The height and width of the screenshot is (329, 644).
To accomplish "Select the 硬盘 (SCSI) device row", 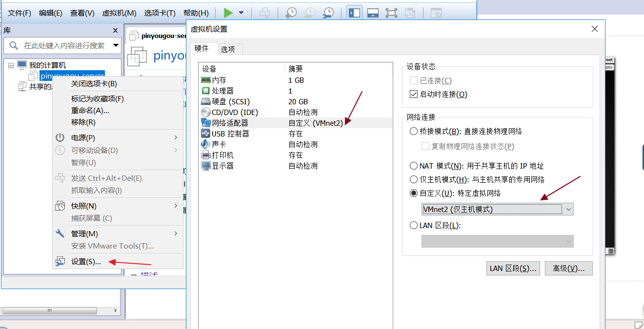I will pyautogui.click(x=296, y=101).
